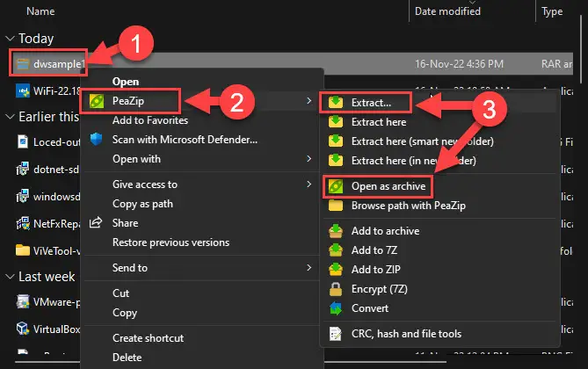
Task: Click the Convert arrows icon
Action: (x=336, y=308)
